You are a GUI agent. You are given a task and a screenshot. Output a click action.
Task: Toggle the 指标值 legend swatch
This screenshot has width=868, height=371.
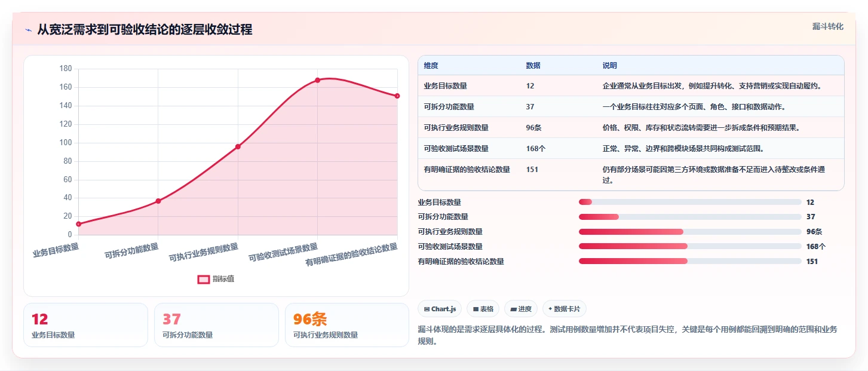pos(204,279)
